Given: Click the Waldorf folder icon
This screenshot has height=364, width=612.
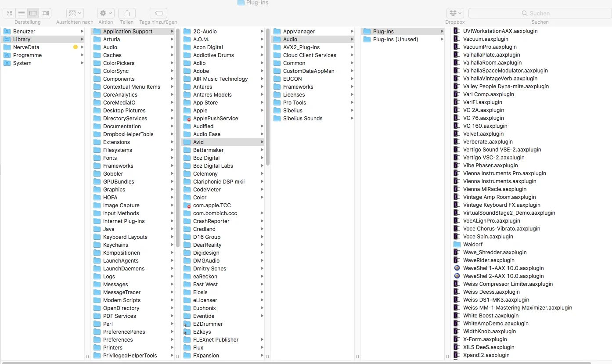Looking at the screenshot, I should [x=457, y=244].
